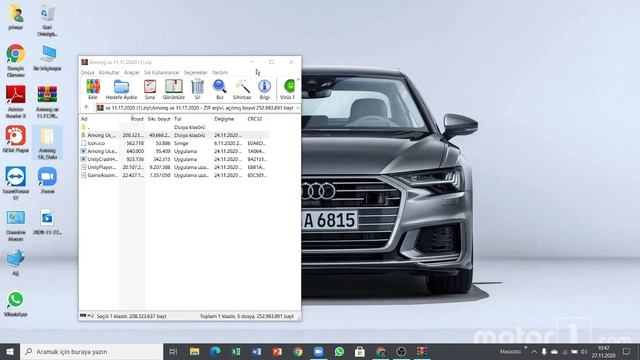Select the UnityPlayer... file row
The width and height of the screenshot is (640, 360).
coord(174,167)
